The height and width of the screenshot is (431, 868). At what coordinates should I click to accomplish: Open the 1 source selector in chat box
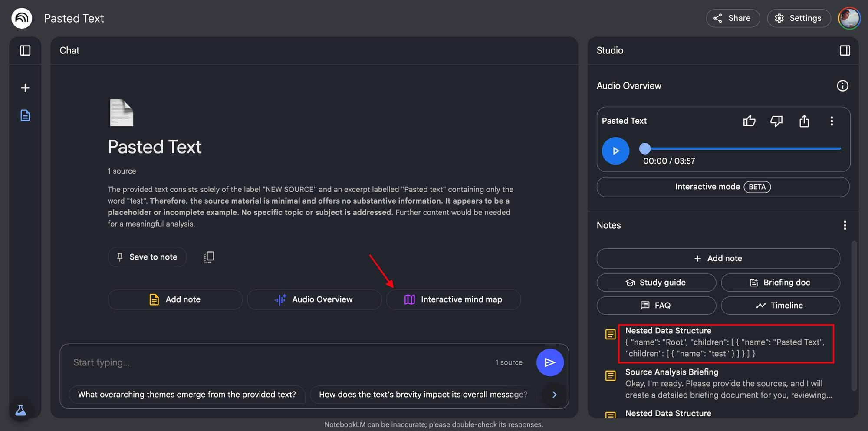(509, 362)
